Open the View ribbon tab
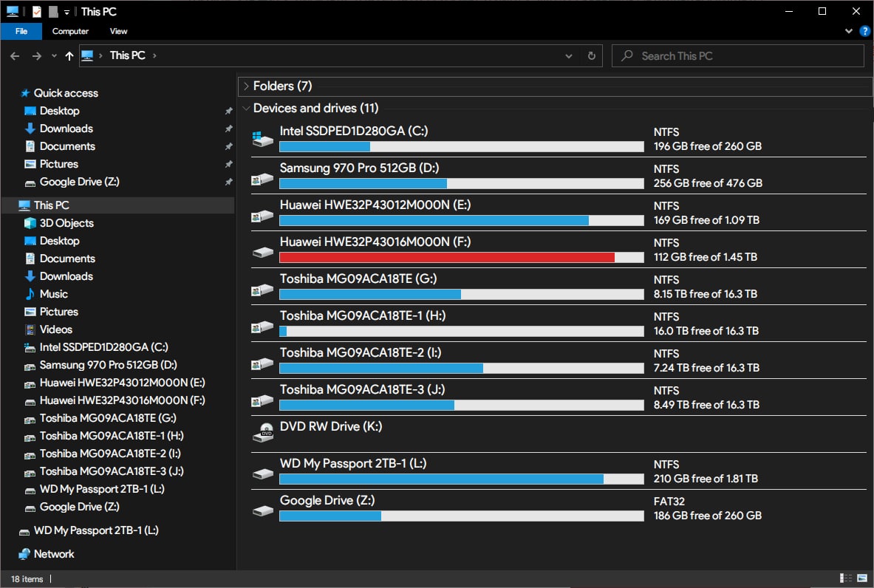This screenshot has width=874, height=588. pyautogui.click(x=118, y=31)
